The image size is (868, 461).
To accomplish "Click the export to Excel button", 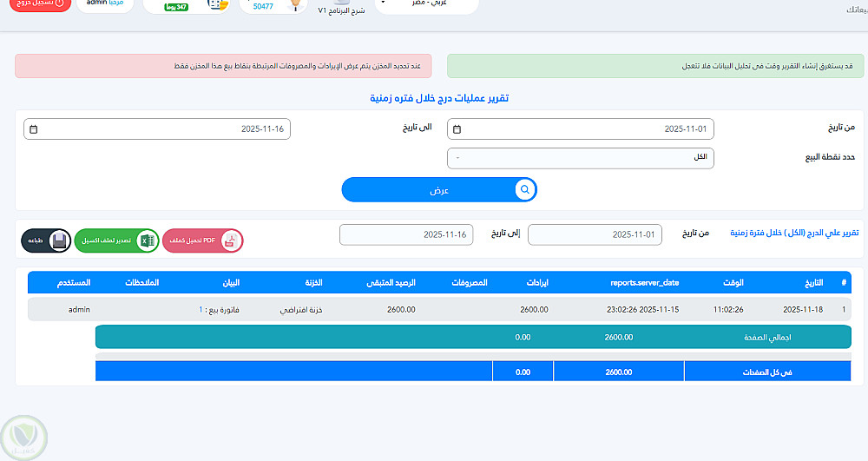I will tap(117, 240).
